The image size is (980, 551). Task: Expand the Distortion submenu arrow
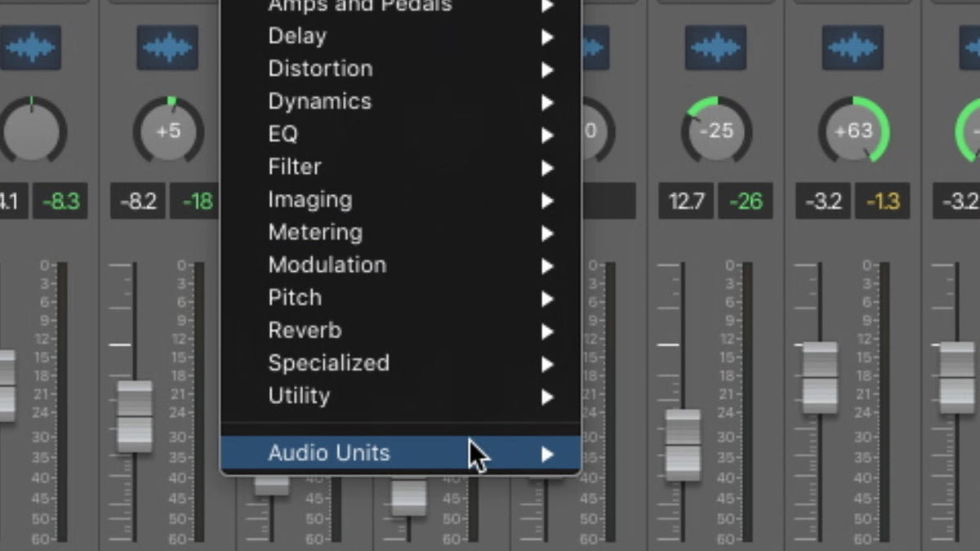[x=547, y=70]
